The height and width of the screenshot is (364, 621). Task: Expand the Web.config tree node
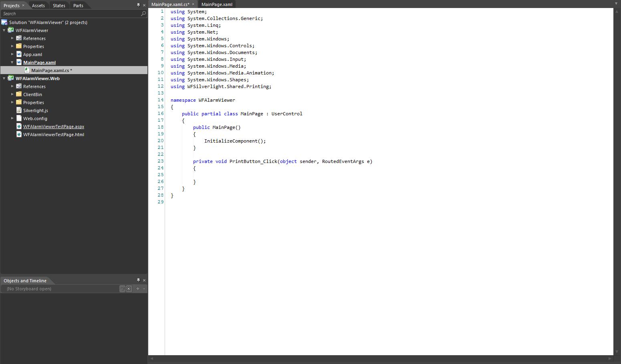click(x=12, y=118)
